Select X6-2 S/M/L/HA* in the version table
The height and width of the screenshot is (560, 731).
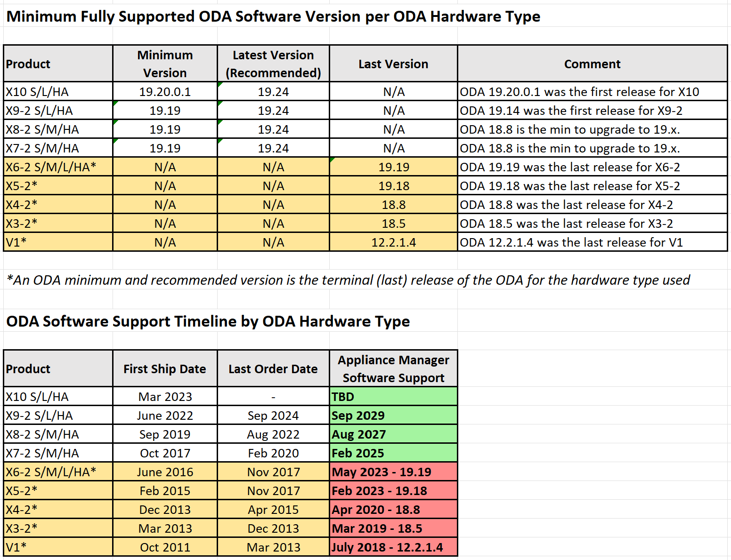(x=58, y=167)
